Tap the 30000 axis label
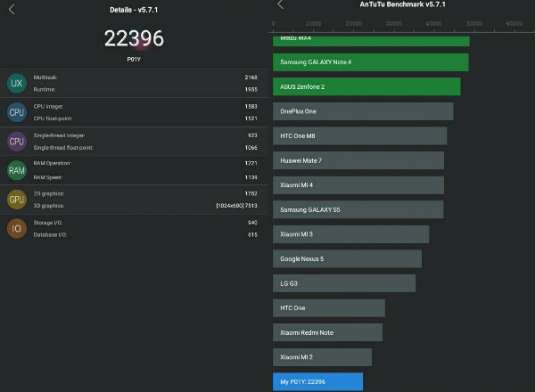The width and height of the screenshot is (535, 392). coord(394,23)
